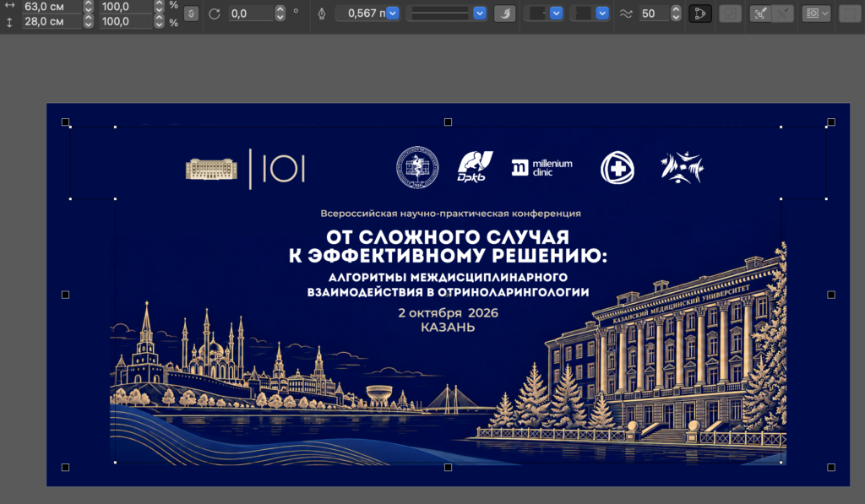Click the white bird-like figures logo

tap(682, 167)
